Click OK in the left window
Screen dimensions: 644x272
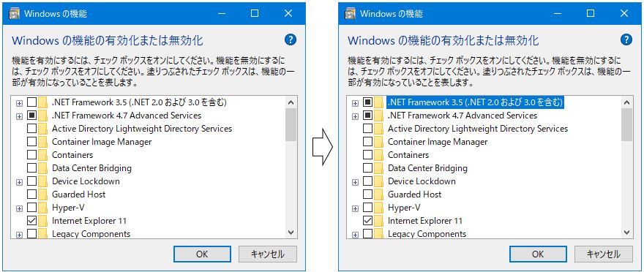click(x=202, y=254)
